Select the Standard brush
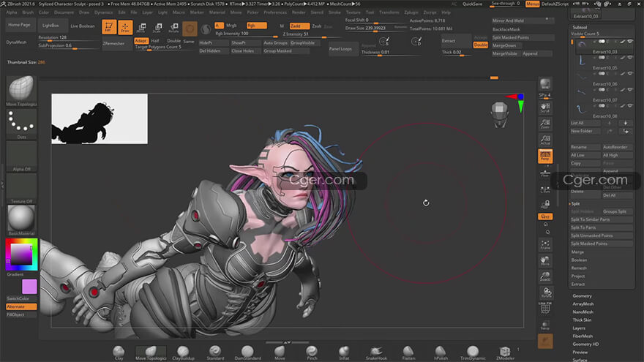This screenshot has width=644, height=362. click(x=215, y=352)
